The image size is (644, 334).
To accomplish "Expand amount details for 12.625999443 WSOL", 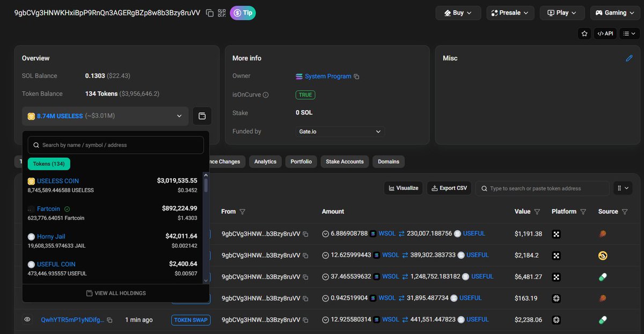I will pyautogui.click(x=325, y=255).
